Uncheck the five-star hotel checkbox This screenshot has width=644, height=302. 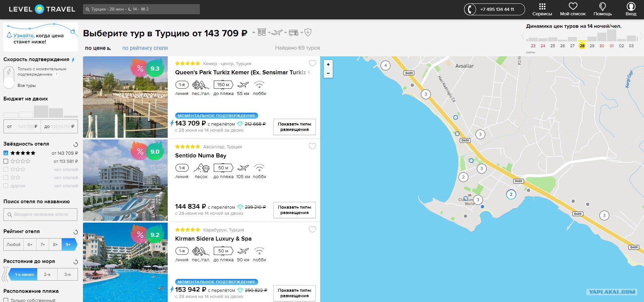pos(6,153)
